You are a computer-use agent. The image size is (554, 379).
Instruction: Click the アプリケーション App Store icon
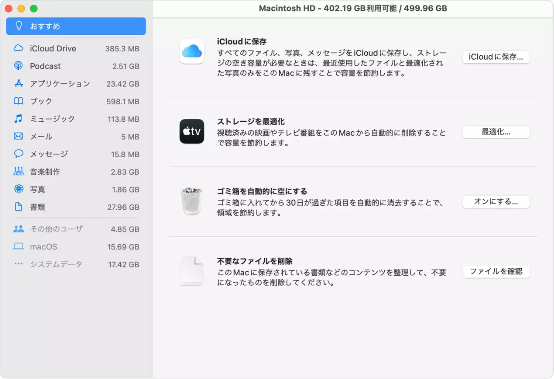tap(18, 83)
